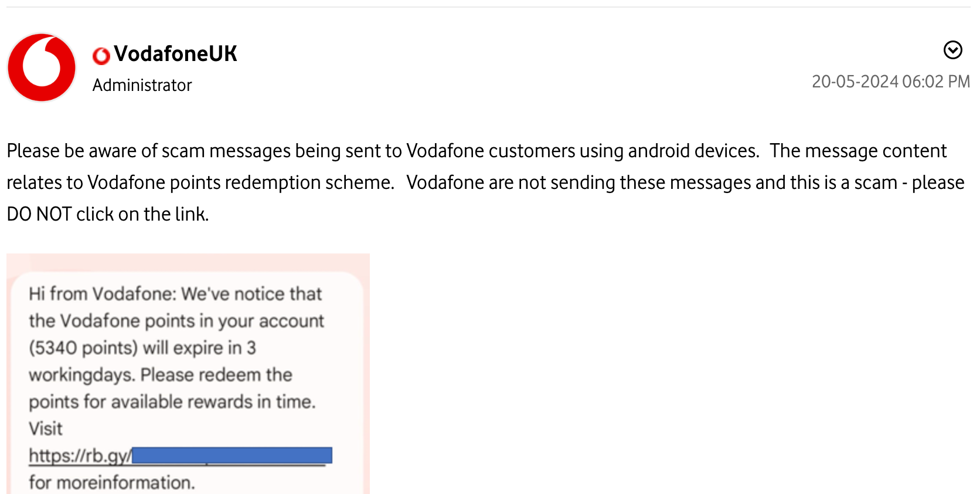Click the blue redacted bar in the screenshot
The width and height of the screenshot is (980, 494).
point(232,455)
